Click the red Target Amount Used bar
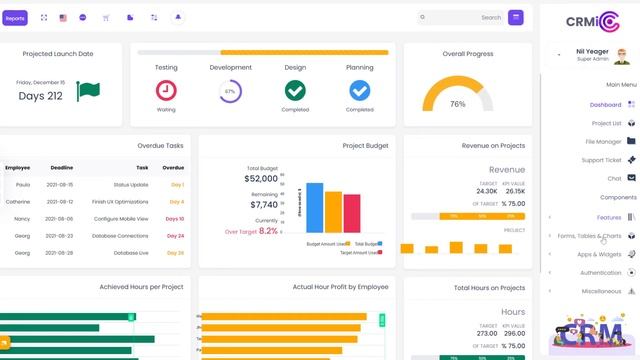The image size is (640, 360). click(352, 213)
